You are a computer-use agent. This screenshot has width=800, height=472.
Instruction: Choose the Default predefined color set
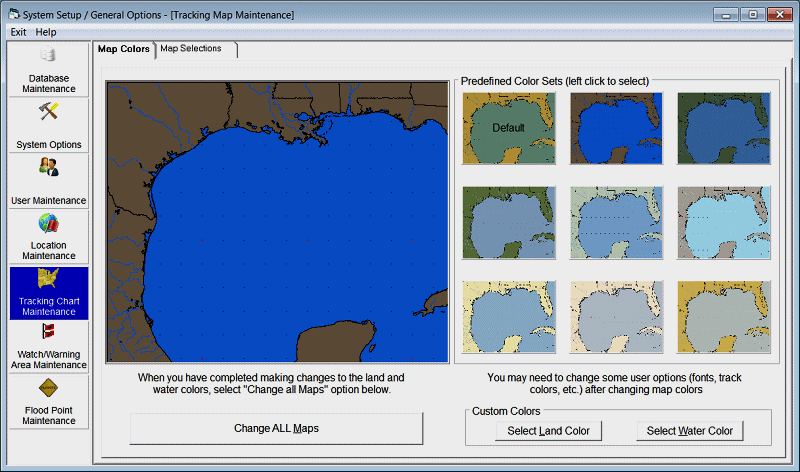[509, 128]
